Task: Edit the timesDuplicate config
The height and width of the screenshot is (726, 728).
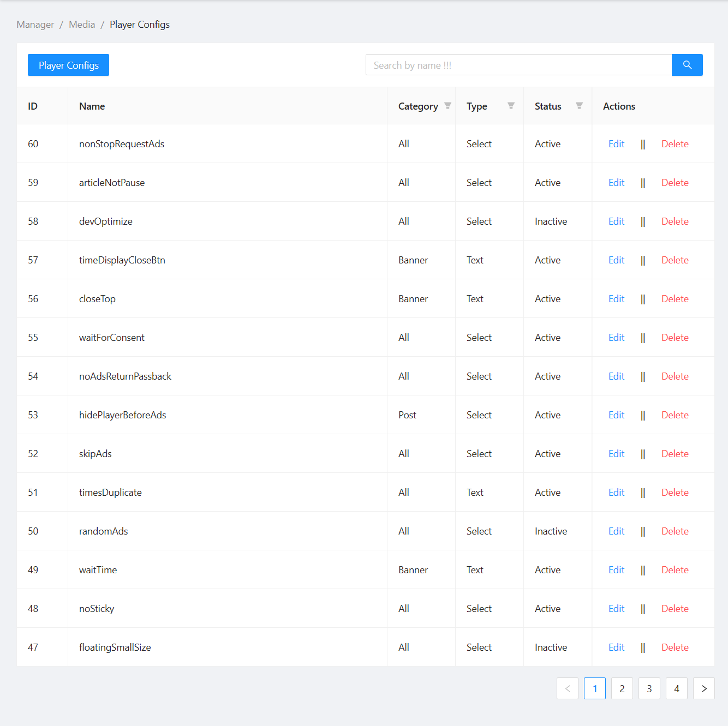Action: pyautogui.click(x=617, y=493)
